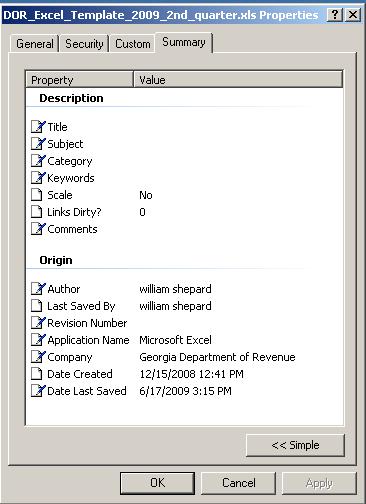Click the 6/17/2009 3:15 PM date value
Viewport: 366px width, 504px height.
[x=185, y=391]
